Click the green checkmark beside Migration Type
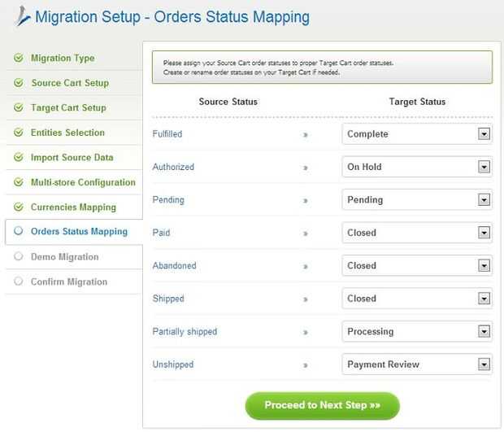The width and height of the screenshot is (504, 432). 18,59
